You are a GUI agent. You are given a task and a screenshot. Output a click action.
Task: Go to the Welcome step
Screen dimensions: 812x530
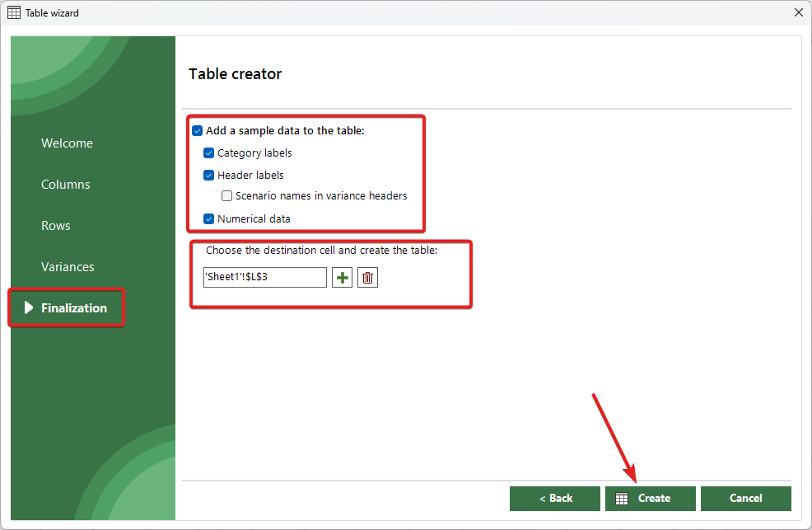point(67,143)
